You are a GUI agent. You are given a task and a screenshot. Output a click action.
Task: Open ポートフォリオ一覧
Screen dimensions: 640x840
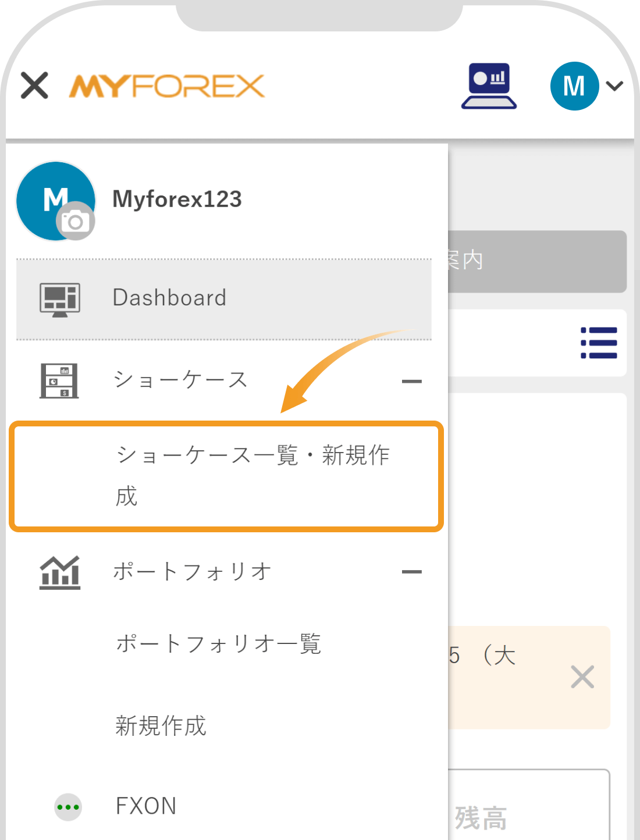pos(218,643)
